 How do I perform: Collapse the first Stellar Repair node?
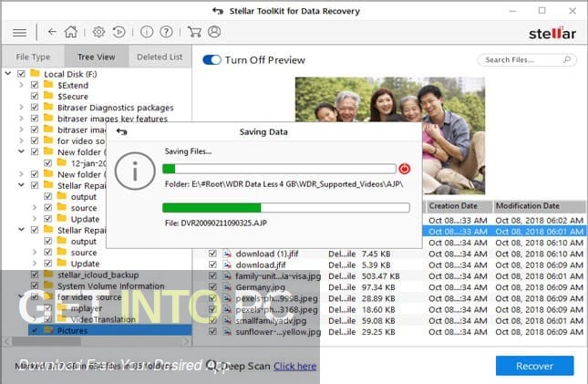21,185
